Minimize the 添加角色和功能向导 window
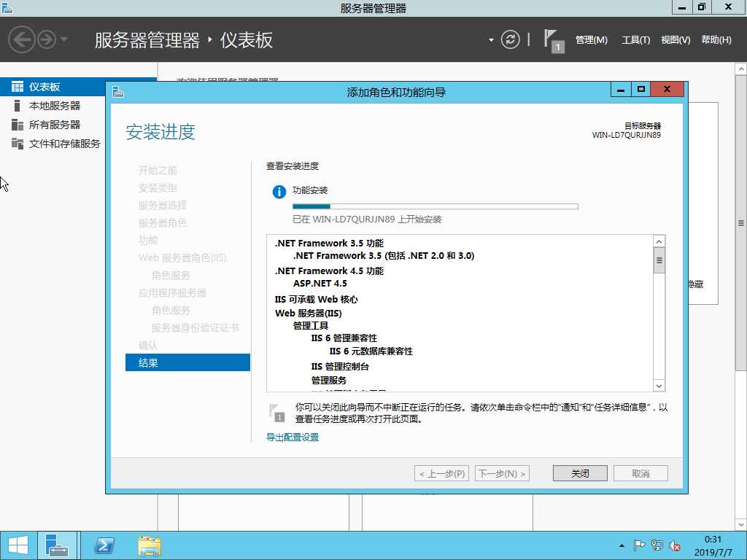 pyautogui.click(x=621, y=90)
